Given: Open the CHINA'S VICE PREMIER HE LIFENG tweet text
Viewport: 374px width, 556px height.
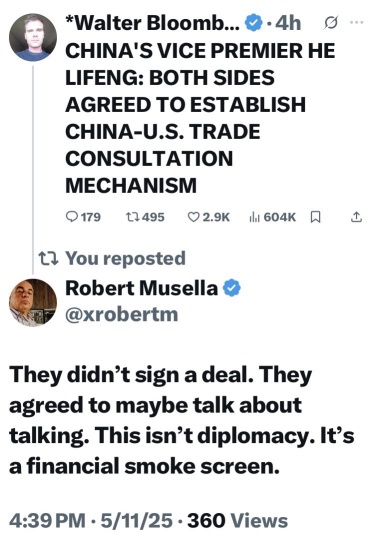Looking at the screenshot, I should point(200,118).
